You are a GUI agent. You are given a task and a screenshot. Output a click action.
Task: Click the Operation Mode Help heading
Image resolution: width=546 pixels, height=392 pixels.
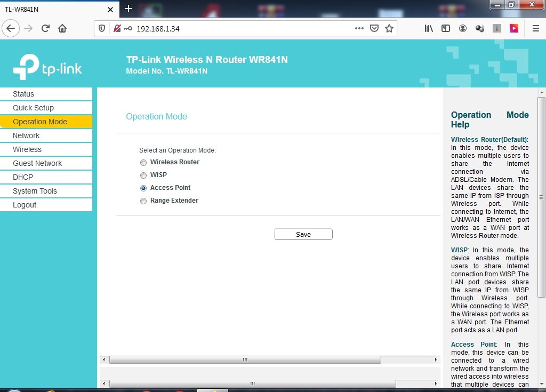click(489, 119)
